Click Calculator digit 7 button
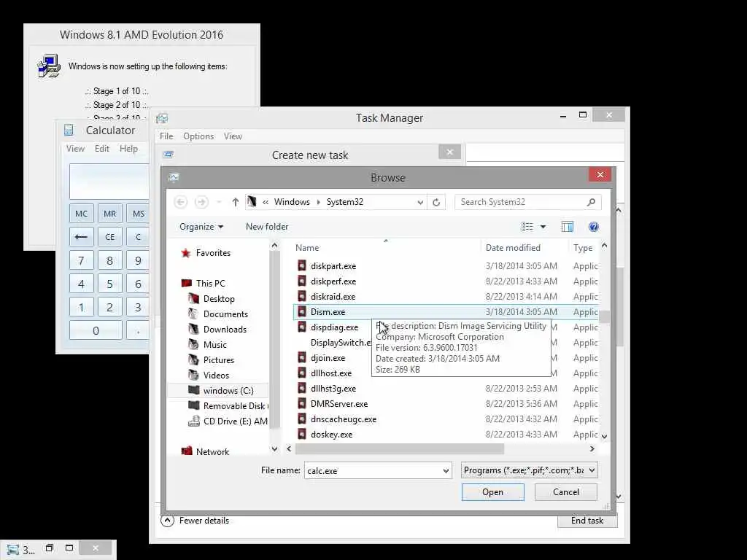 (82, 260)
